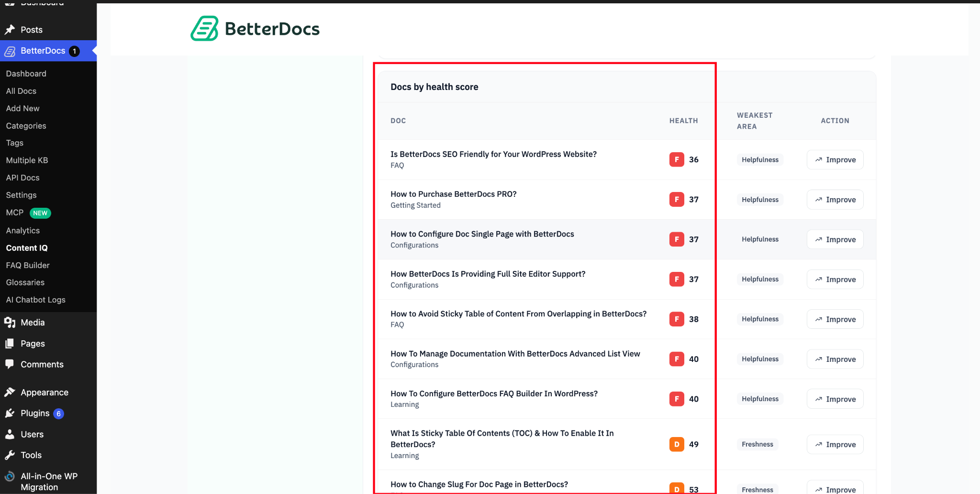Click the Plugins plug icon
Image resolution: width=980 pixels, height=494 pixels.
(10, 413)
